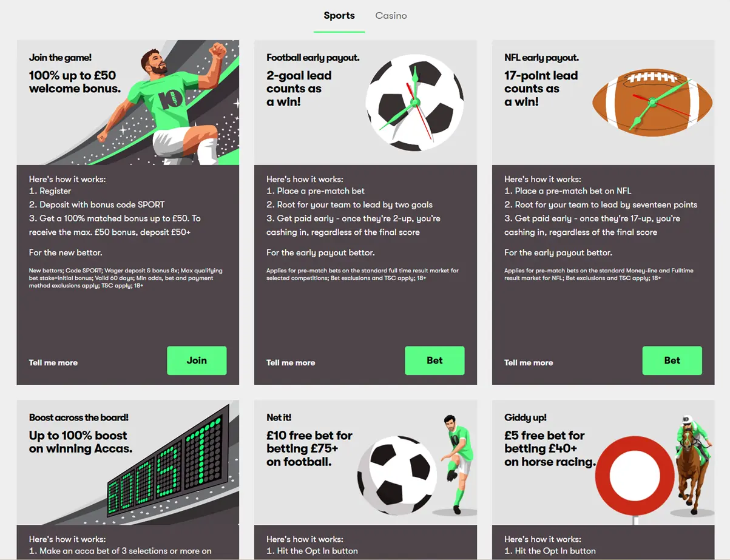Click the celebrating footballer welcome bonus image
Image resolution: width=730 pixels, height=560 pixels.
[164, 103]
